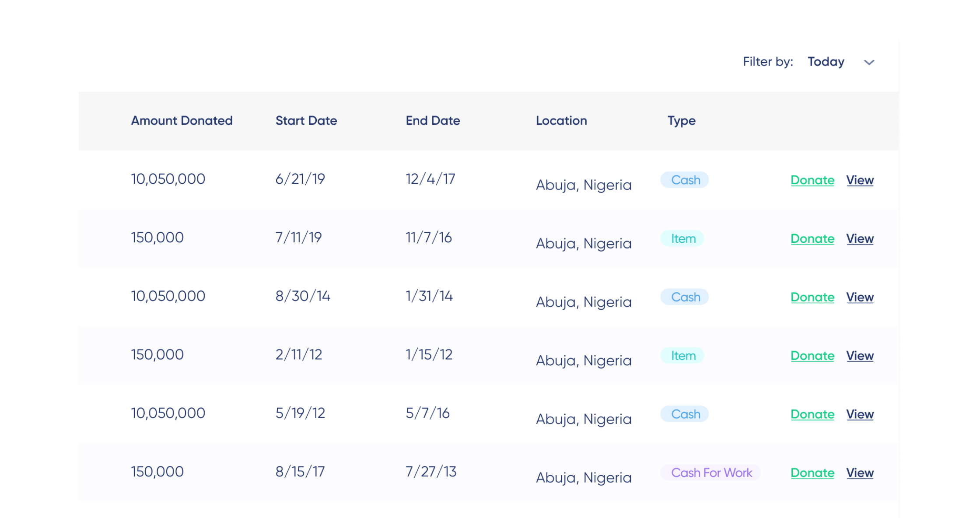Donate to the 6/21/19 cash campaign
This screenshot has width=980, height=518.
click(812, 180)
